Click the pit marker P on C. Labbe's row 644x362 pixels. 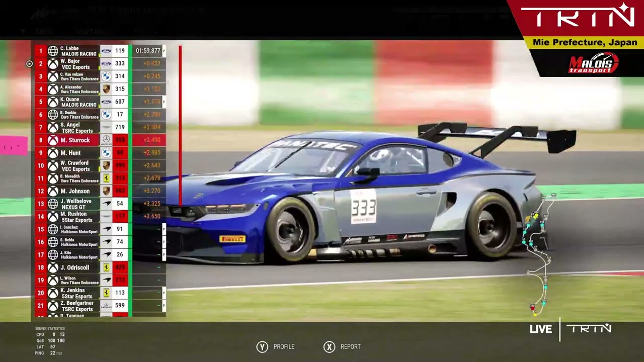[164, 51]
